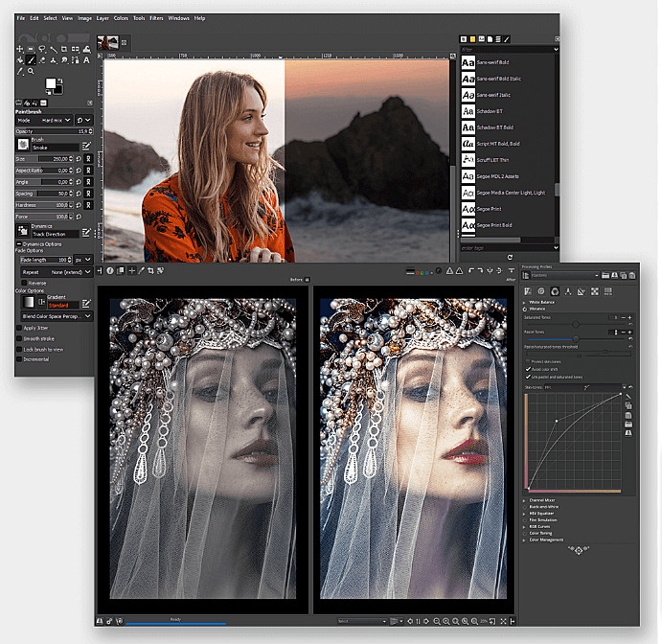Check the Smooth stroke option

click(19, 338)
